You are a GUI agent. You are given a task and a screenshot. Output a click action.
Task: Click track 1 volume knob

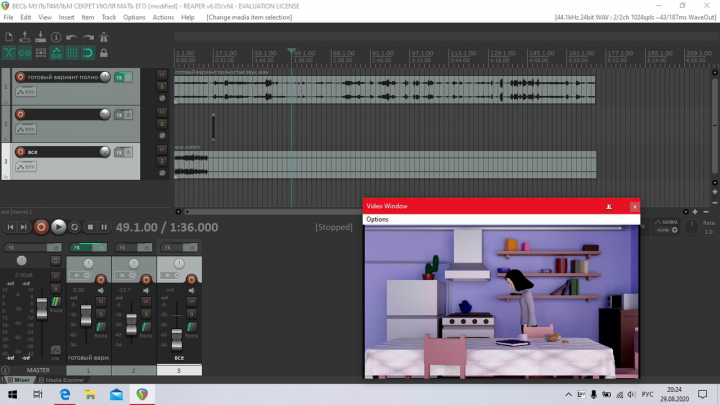[x=105, y=77]
